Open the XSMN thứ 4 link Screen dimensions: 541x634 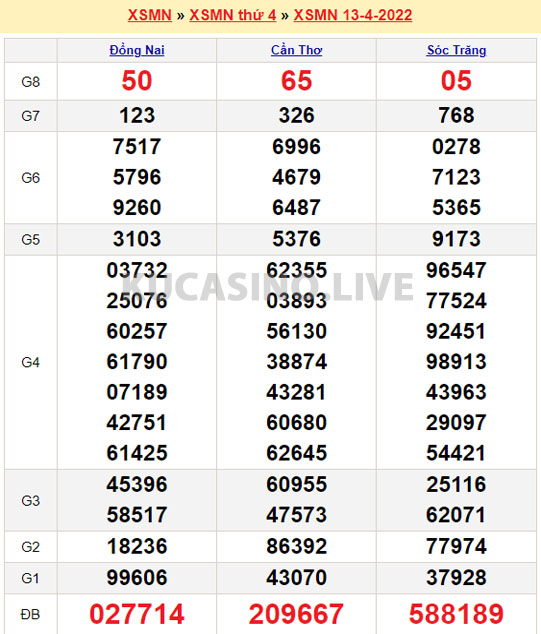[232, 15]
